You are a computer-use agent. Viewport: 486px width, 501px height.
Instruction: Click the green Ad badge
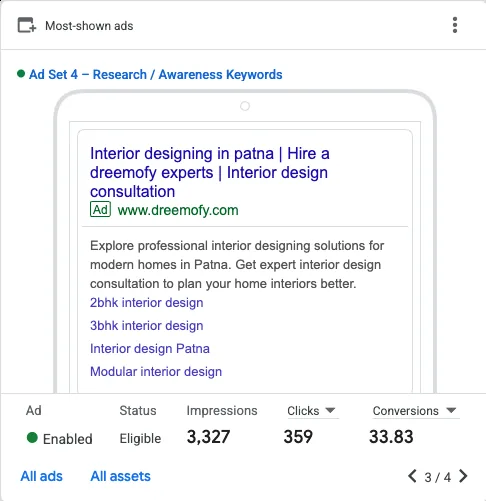pyautogui.click(x=100, y=210)
